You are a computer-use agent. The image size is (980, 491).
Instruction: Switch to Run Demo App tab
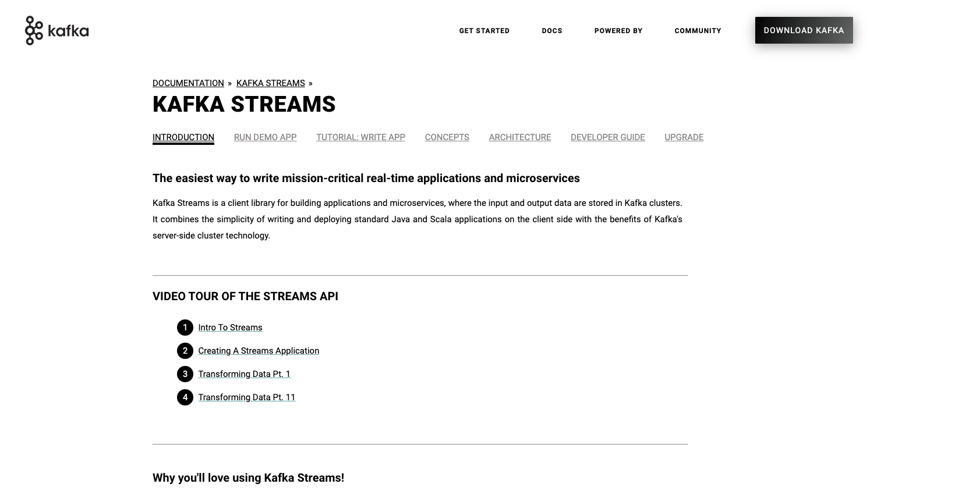point(265,137)
